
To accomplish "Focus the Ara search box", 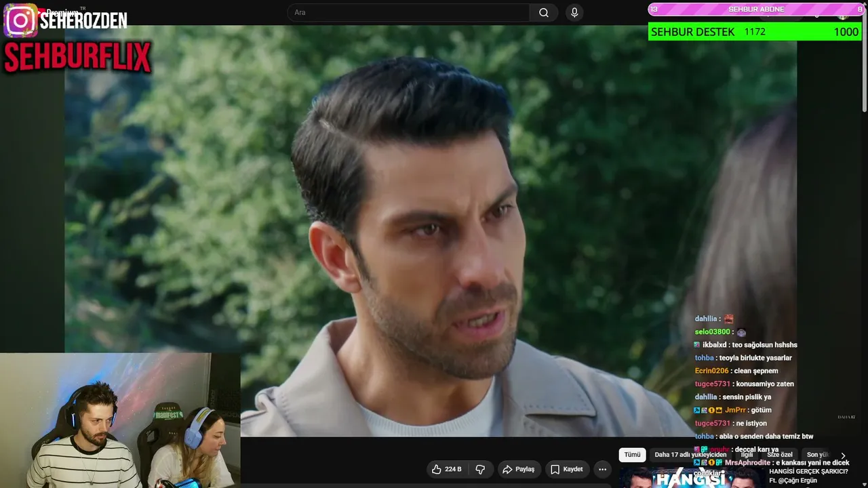I will click(408, 13).
